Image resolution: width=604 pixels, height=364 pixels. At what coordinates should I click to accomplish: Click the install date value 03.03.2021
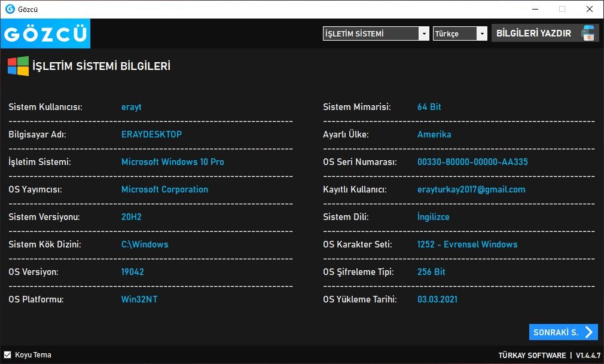coord(438,299)
